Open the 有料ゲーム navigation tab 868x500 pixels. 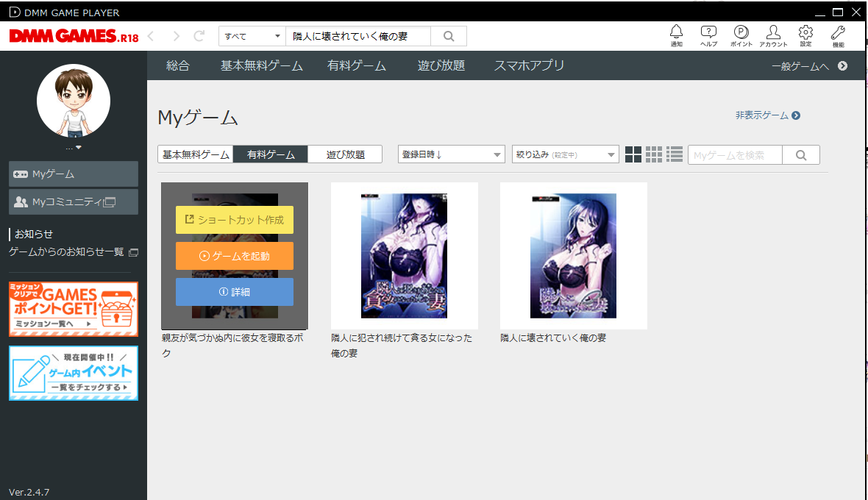(357, 66)
